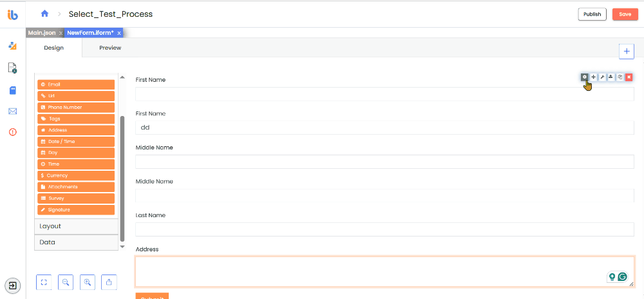The height and width of the screenshot is (299, 644).
Task: Open settings gear for First Name field
Action: [585, 77]
